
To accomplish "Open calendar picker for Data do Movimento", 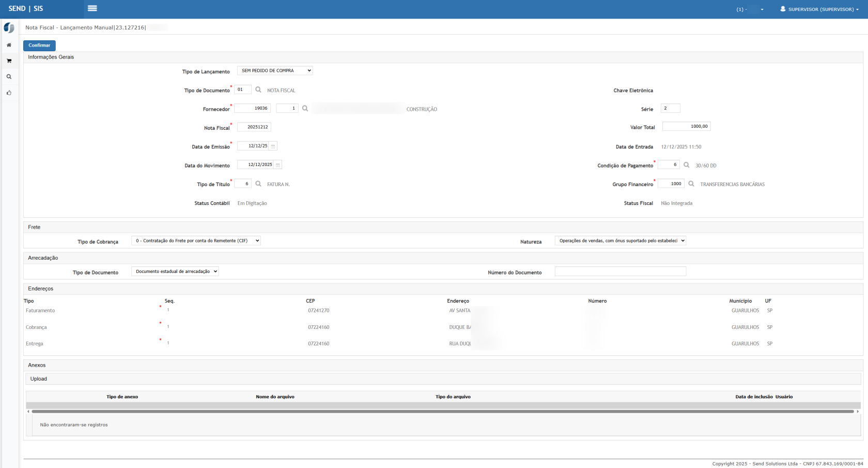I will (x=278, y=165).
